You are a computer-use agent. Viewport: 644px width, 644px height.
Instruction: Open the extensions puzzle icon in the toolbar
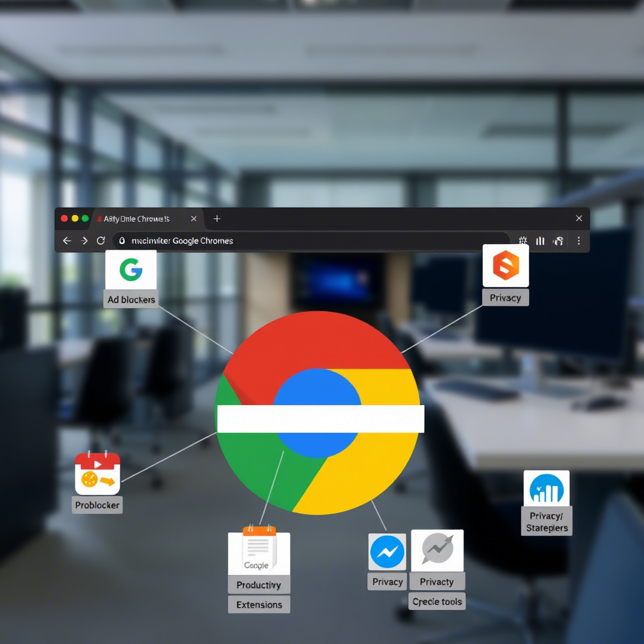[x=523, y=241]
